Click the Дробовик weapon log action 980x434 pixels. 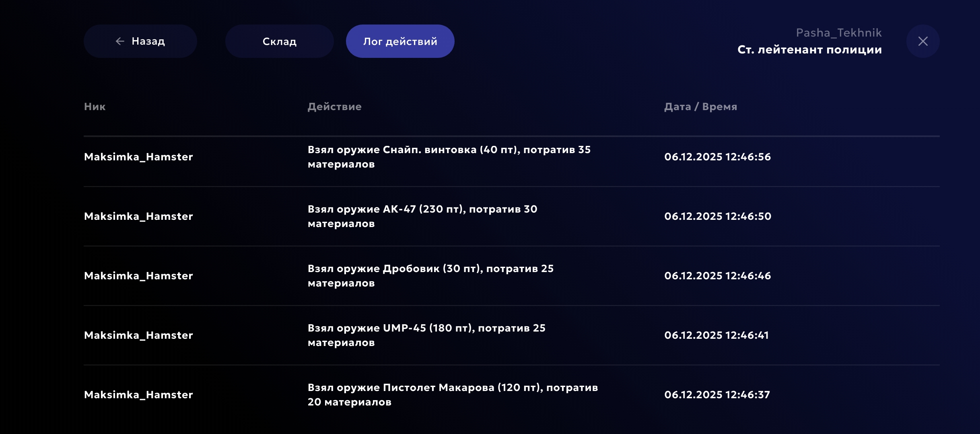click(430, 276)
